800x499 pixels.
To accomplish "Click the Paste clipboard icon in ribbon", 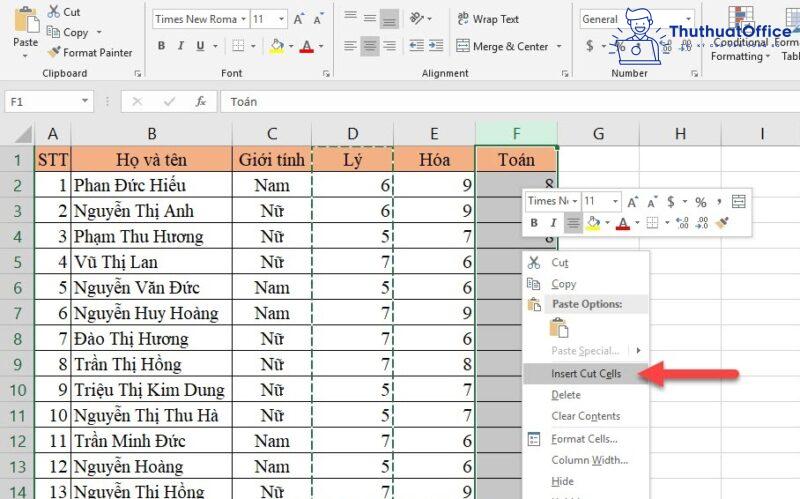I will (x=26, y=20).
